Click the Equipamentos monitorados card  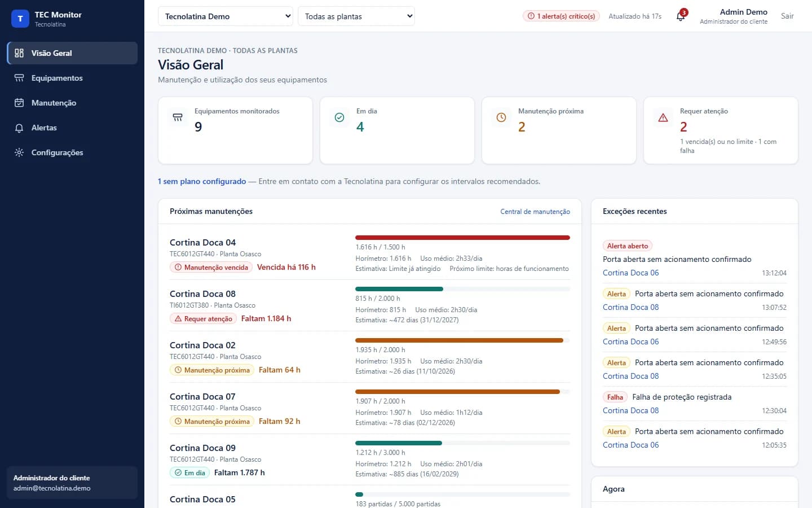pos(235,130)
